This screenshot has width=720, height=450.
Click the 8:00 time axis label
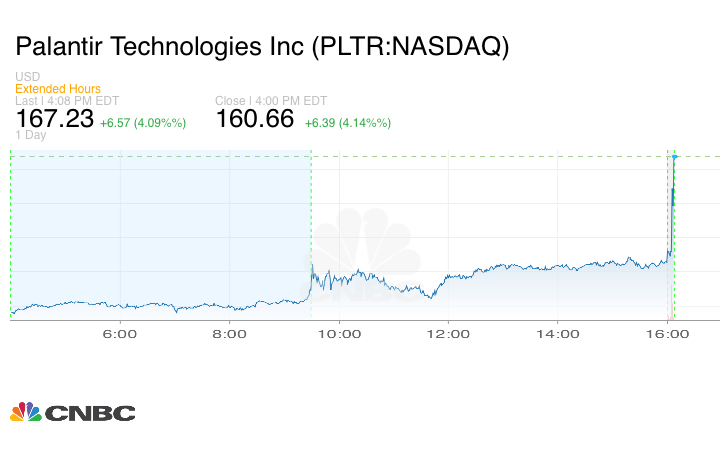click(230, 333)
